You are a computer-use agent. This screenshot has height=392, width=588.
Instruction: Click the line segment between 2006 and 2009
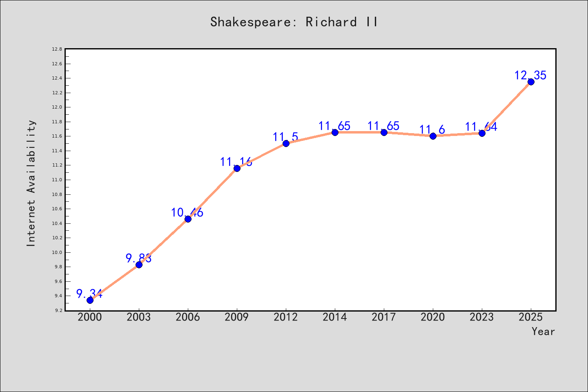point(212,194)
